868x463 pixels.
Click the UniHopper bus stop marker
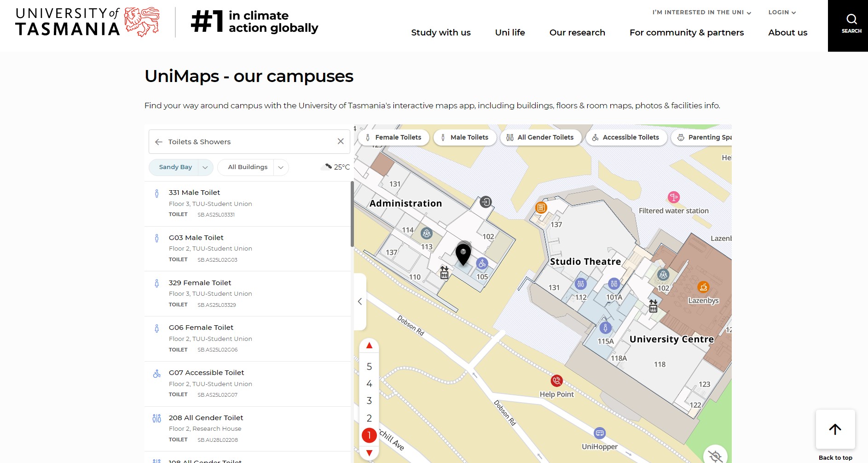click(600, 433)
